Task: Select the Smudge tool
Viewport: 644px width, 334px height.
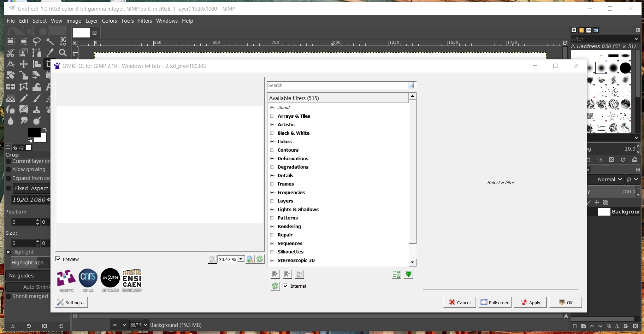Action: point(24,121)
